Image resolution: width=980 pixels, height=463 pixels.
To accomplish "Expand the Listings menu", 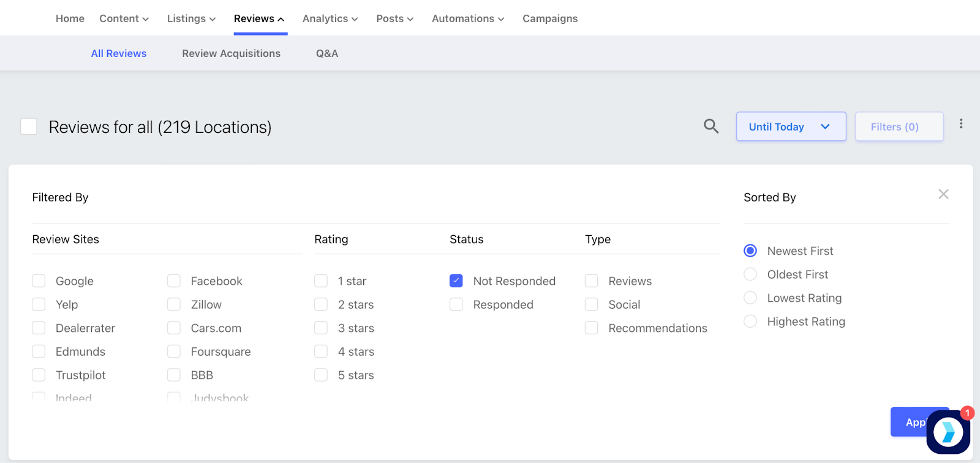I will (192, 18).
